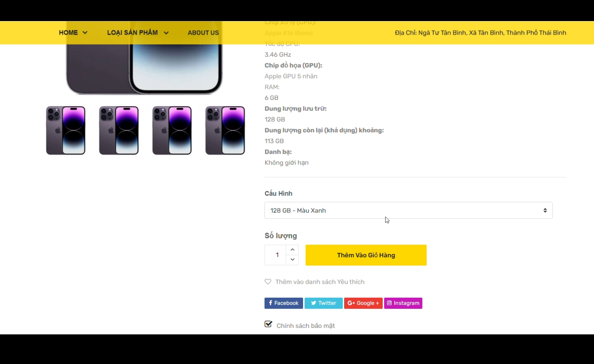Click the 'RAM:' label
594x364 pixels.
(272, 87)
